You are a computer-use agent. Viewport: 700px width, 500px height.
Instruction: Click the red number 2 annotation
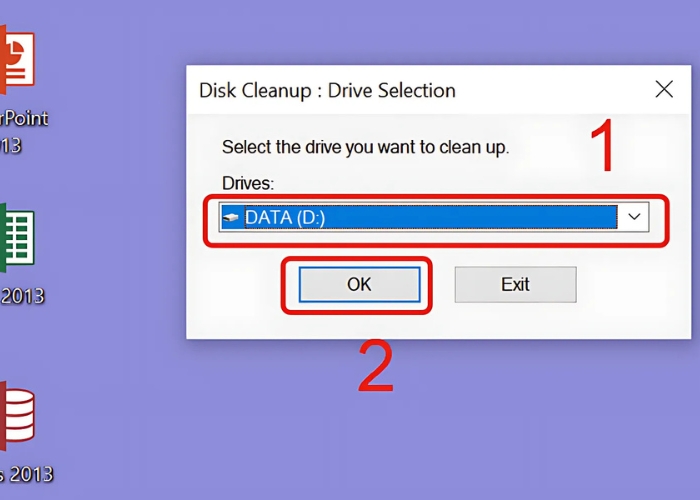coord(375,368)
